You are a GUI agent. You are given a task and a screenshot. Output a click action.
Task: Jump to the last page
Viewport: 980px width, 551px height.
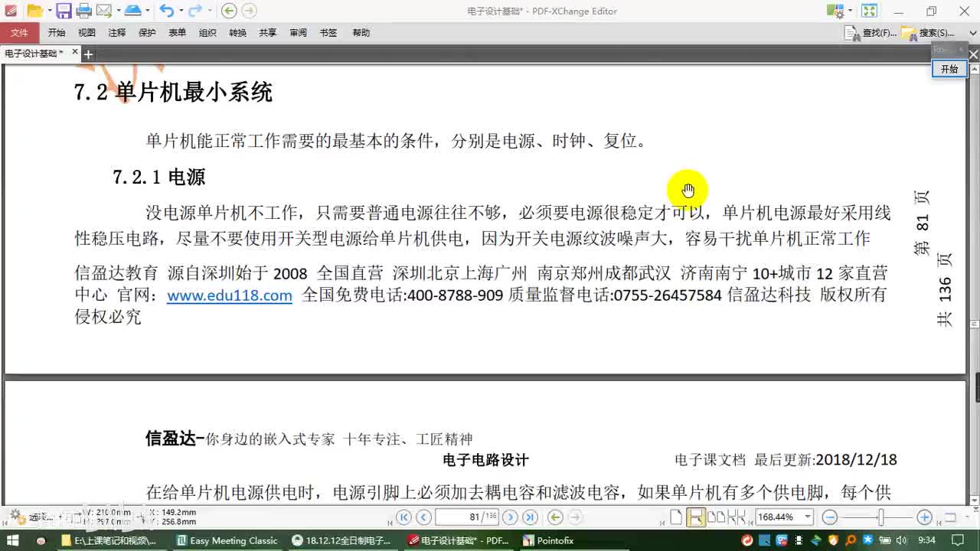pos(529,517)
